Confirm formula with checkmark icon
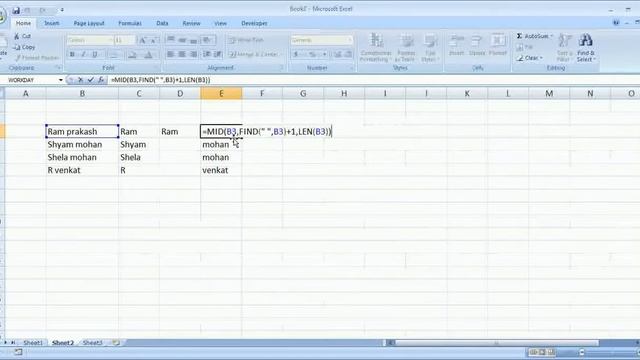 pyautogui.click(x=91, y=80)
